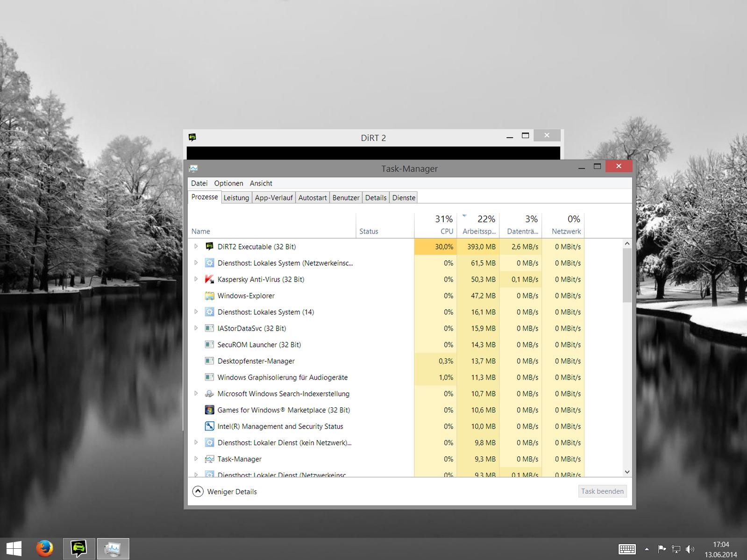This screenshot has width=747, height=560.
Task: Maximize the DiRT 2 window
Action: coord(526,136)
